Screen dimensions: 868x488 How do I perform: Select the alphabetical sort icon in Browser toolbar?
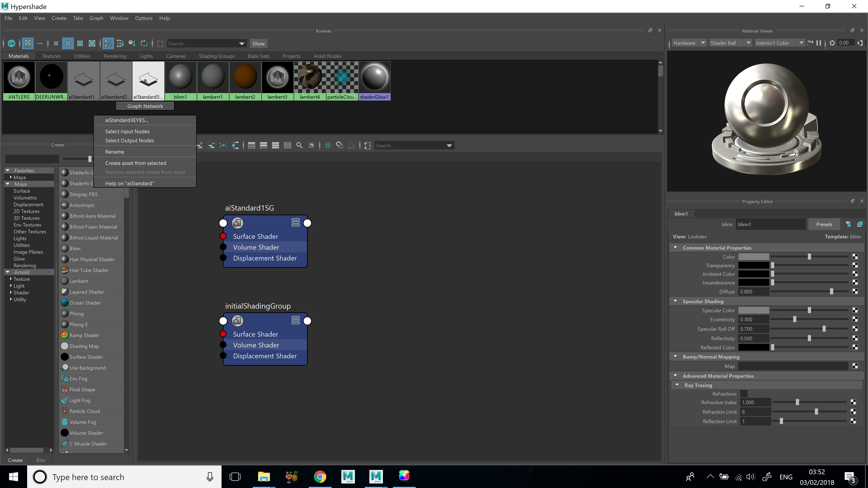point(108,43)
